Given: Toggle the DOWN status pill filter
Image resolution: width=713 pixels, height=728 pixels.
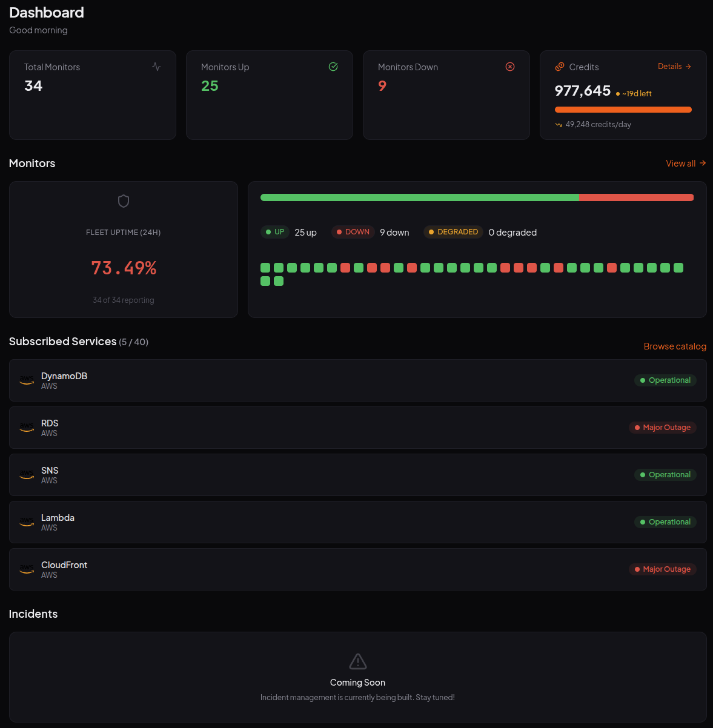Looking at the screenshot, I should click(353, 232).
